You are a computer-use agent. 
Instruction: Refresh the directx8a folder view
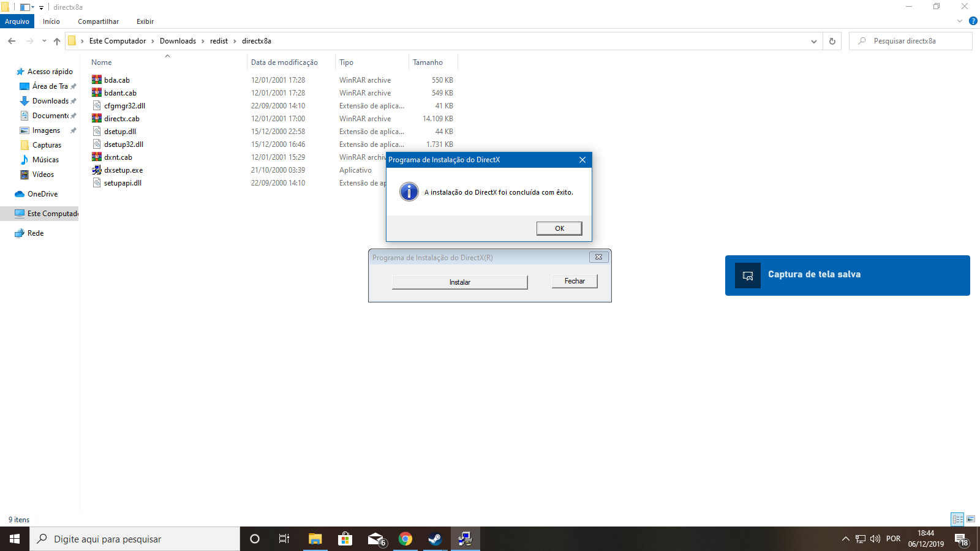832,41
